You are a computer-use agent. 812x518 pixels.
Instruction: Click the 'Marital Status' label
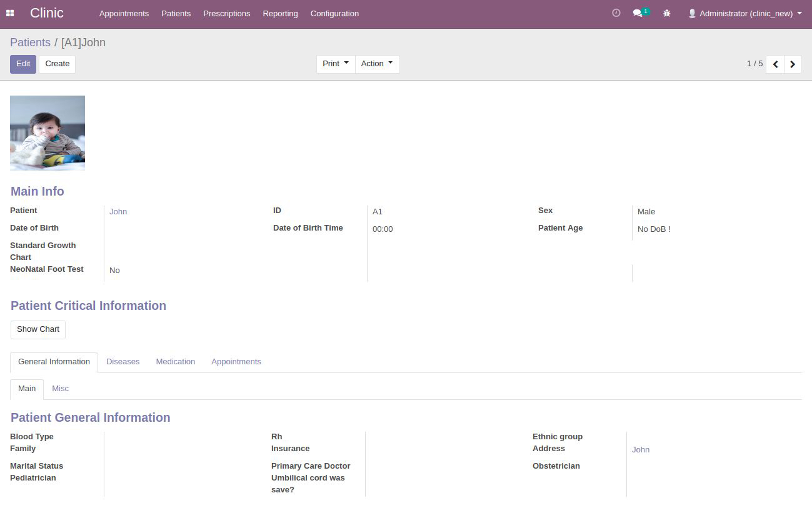coord(36,466)
